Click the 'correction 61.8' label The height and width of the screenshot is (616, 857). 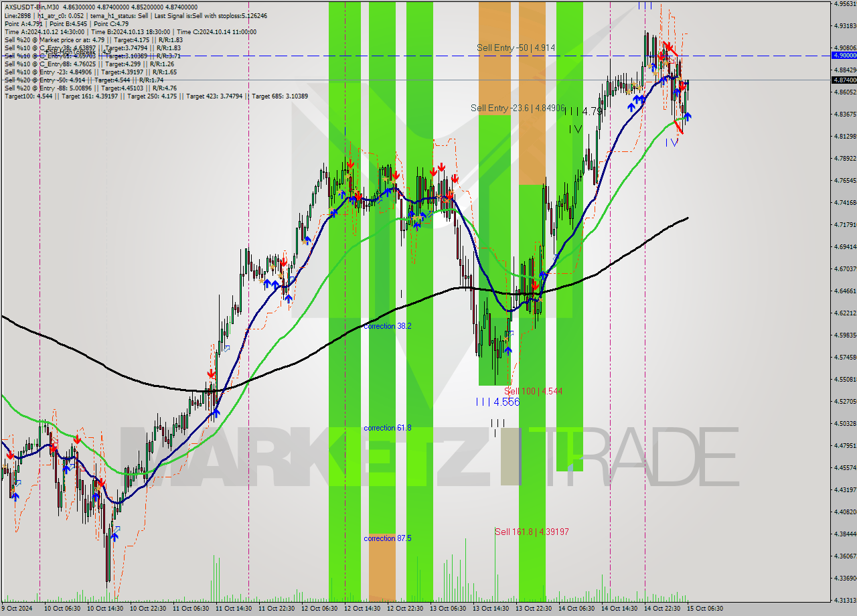click(388, 428)
